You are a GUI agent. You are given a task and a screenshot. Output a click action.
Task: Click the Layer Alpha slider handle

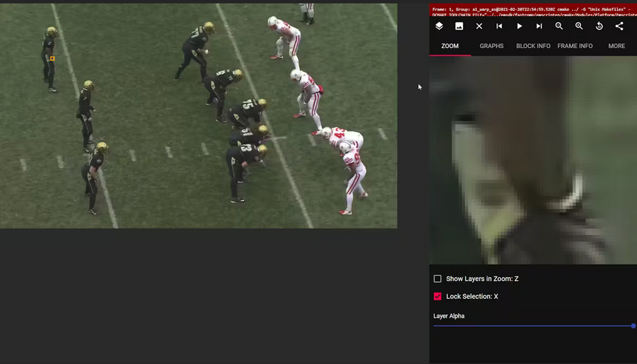(633, 326)
